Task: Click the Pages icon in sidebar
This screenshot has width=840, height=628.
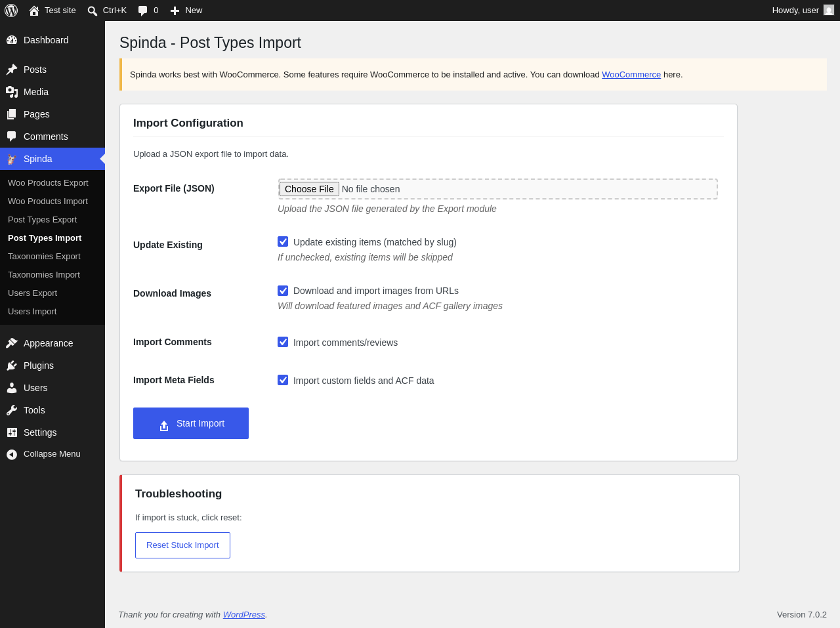Action: click(12, 114)
